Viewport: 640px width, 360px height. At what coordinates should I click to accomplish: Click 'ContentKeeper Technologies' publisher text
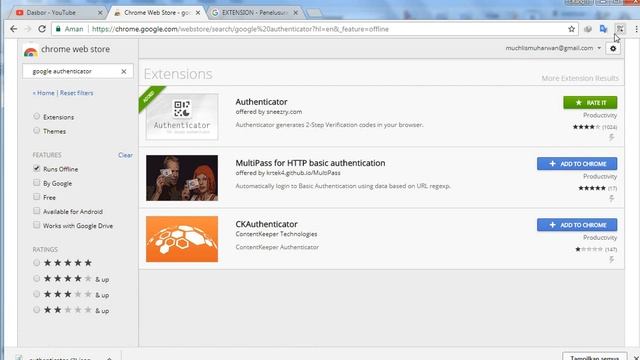pos(276,234)
